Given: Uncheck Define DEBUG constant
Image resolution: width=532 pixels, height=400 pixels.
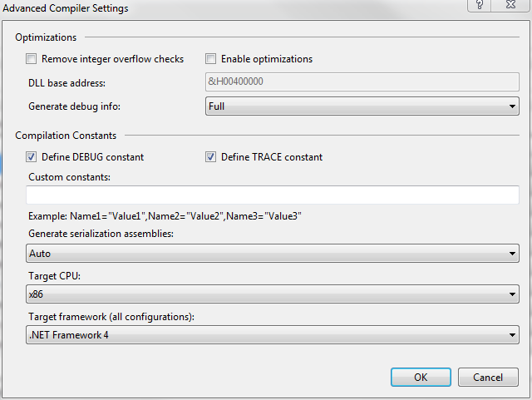Looking at the screenshot, I should click(x=32, y=157).
